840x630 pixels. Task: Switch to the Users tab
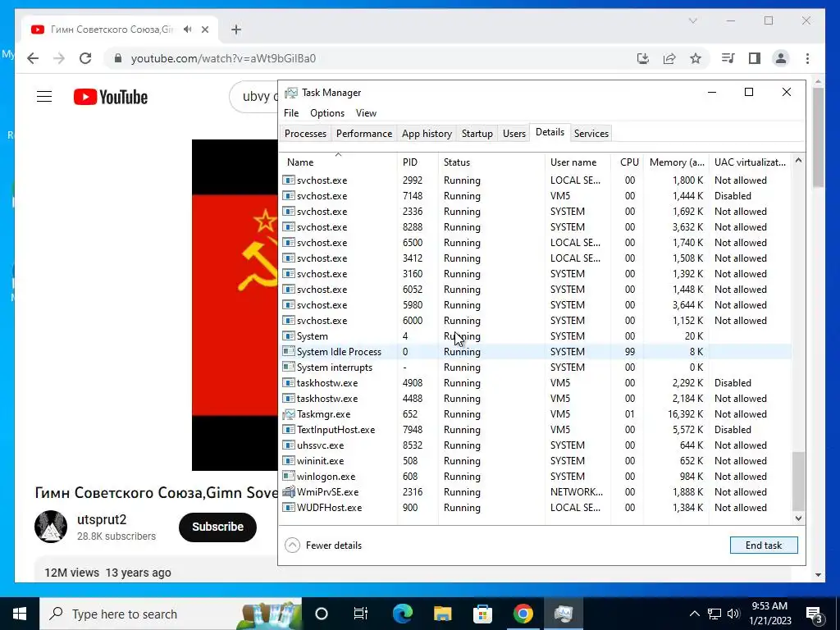click(514, 134)
